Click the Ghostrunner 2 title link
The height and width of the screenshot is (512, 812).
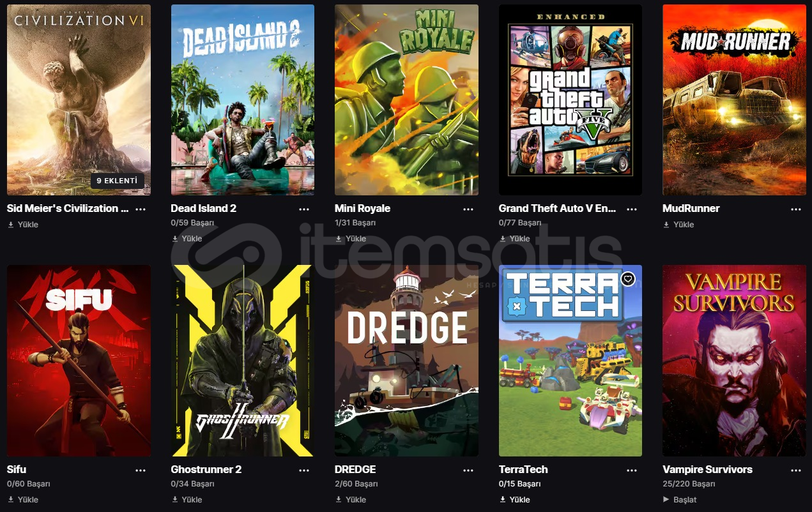pyautogui.click(x=206, y=469)
